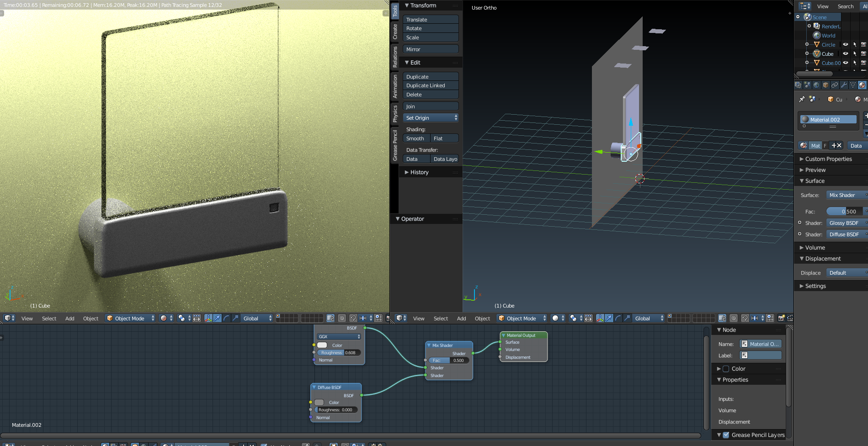868x446 pixels.
Task: Toggle renderability of Cube in outliner
Action: [863, 54]
